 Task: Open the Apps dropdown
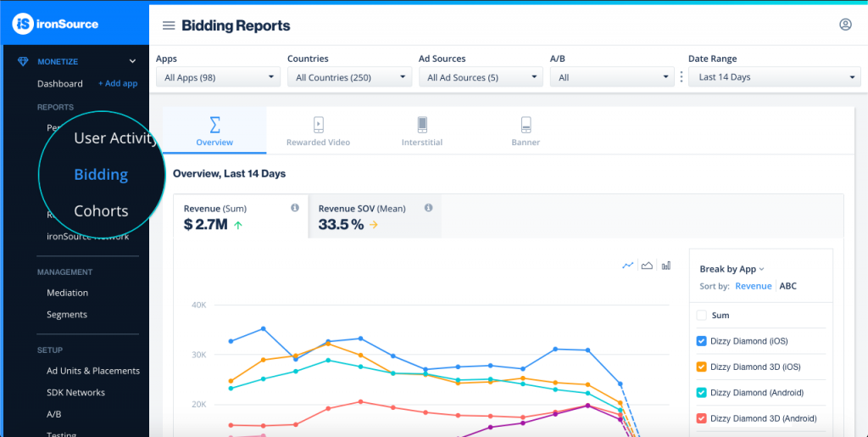pyautogui.click(x=218, y=77)
